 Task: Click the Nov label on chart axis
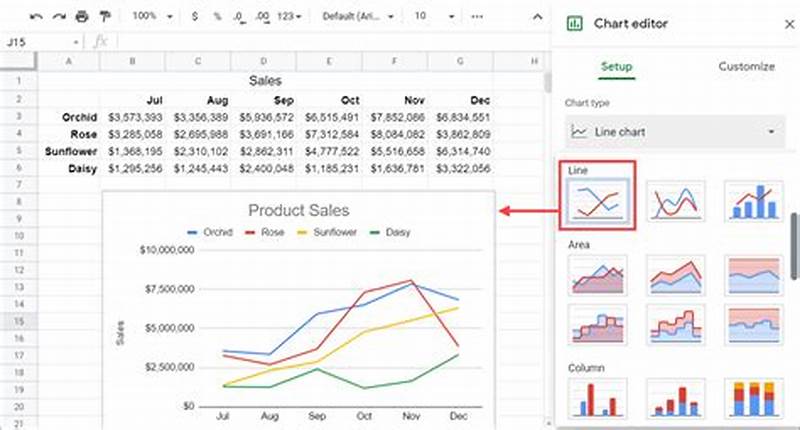[x=411, y=416]
